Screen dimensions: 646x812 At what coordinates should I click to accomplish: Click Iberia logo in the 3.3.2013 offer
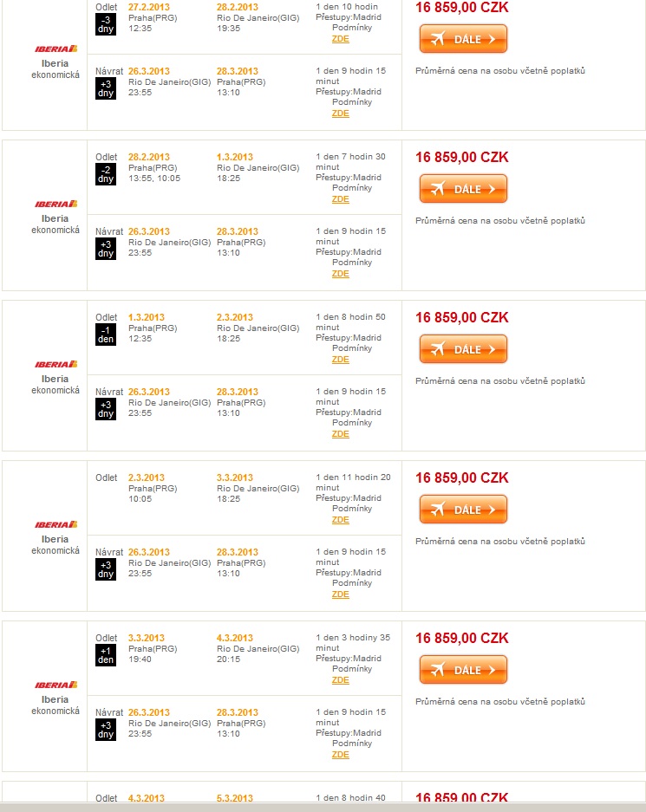tap(56, 685)
